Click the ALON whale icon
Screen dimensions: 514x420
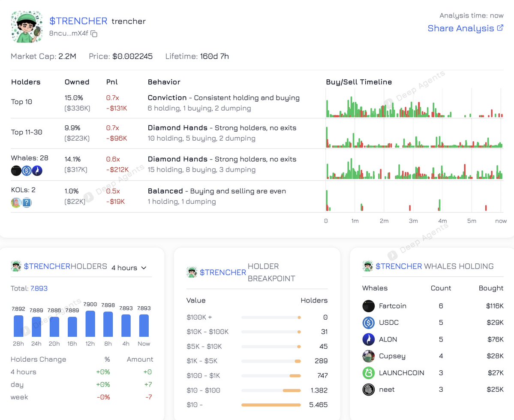click(x=368, y=339)
